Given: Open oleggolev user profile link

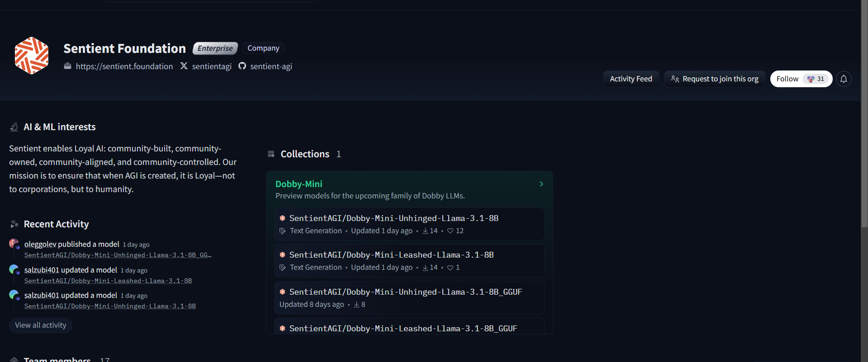Looking at the screenshot, I should [40, 244].
